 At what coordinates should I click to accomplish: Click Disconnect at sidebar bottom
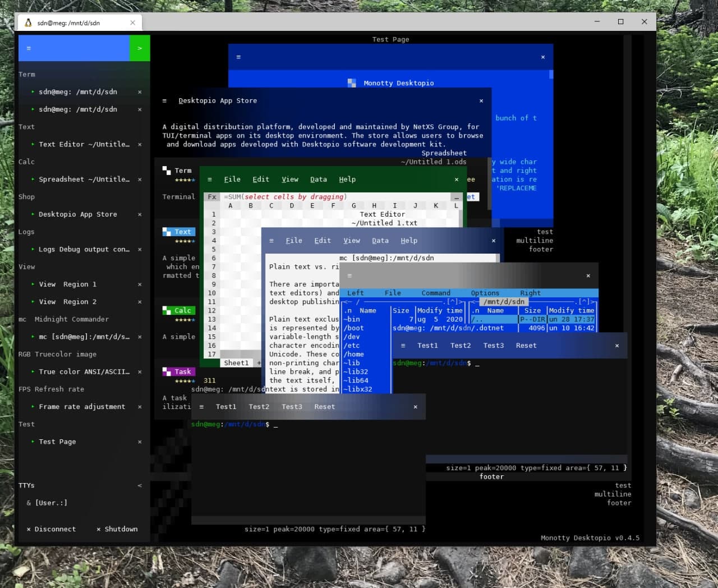(51, 529)
